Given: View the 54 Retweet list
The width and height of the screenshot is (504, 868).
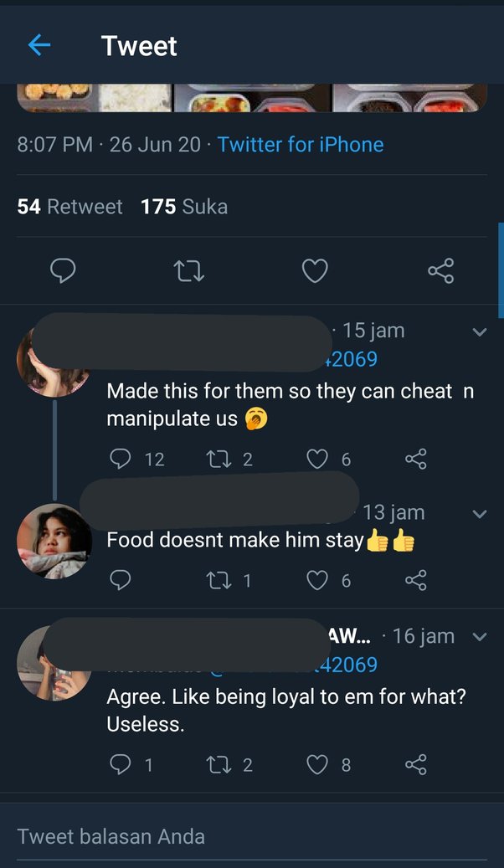Looking at the screenshot, I should [70, 207].
